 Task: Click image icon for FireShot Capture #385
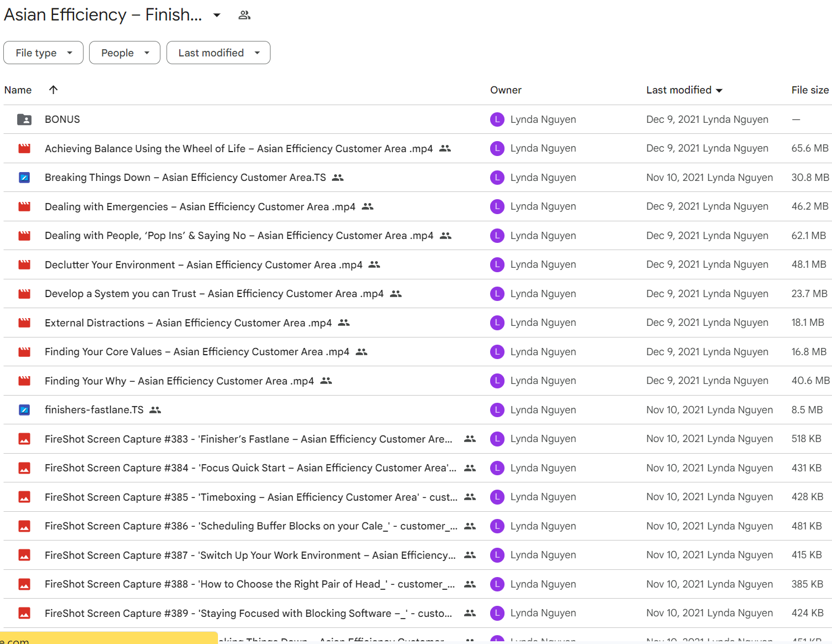24,497
